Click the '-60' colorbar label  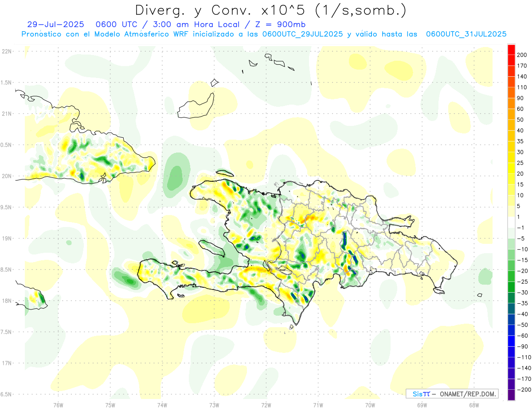pos(522,336)
